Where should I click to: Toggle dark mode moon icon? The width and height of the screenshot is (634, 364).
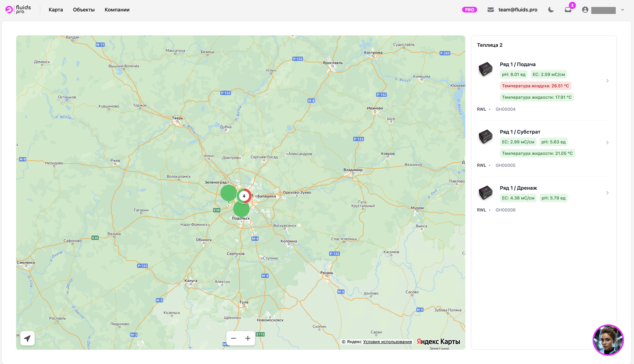551,10
